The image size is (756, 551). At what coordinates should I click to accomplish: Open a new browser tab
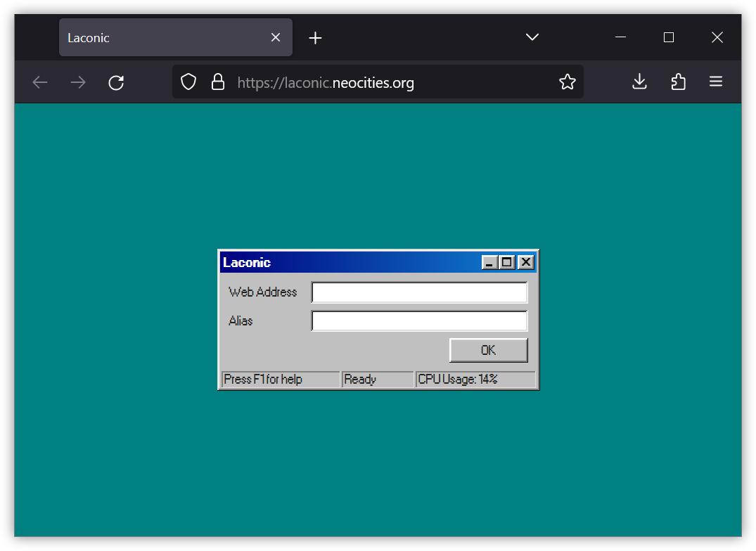[x=315, y=37]
